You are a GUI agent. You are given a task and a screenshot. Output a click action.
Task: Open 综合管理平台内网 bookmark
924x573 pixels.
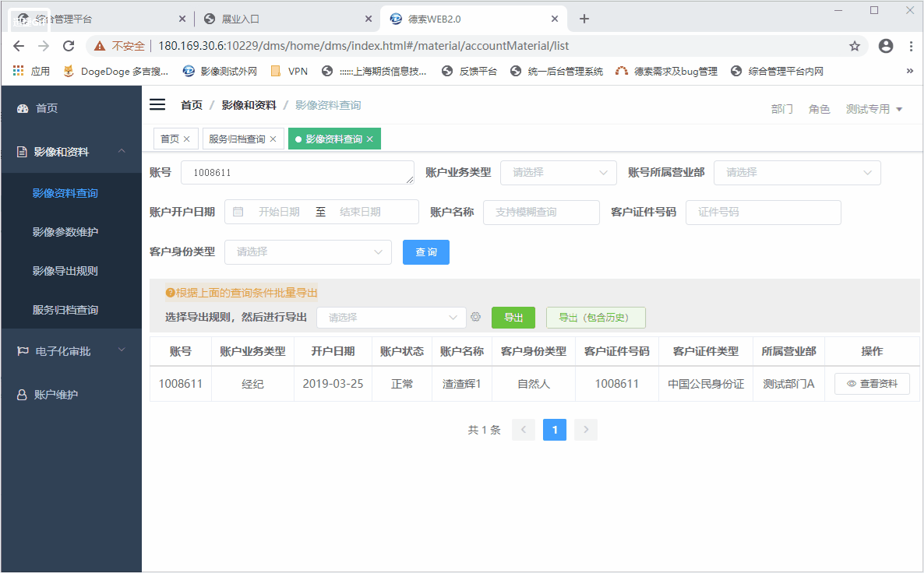(777, 72)
